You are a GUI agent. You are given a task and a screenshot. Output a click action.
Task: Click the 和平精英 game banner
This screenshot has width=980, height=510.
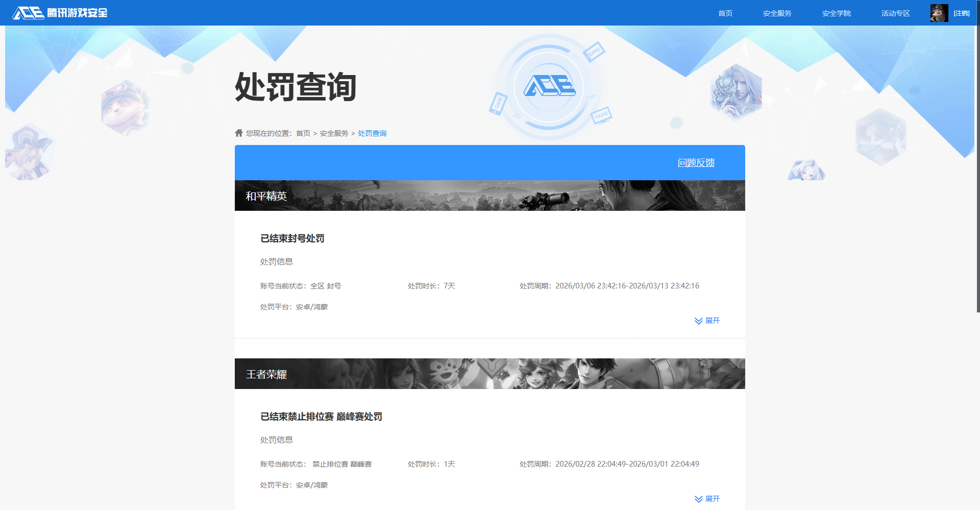click(490, 196)
